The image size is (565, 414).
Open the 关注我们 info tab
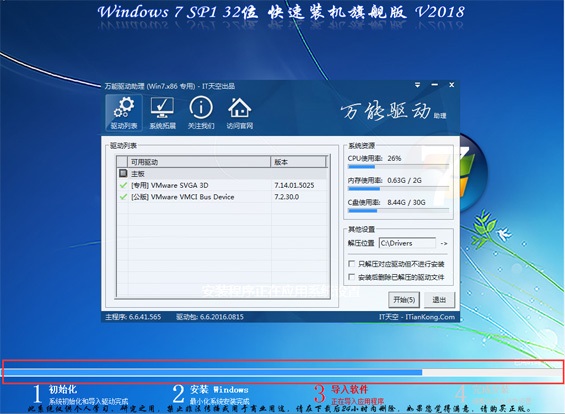(201, 113)
